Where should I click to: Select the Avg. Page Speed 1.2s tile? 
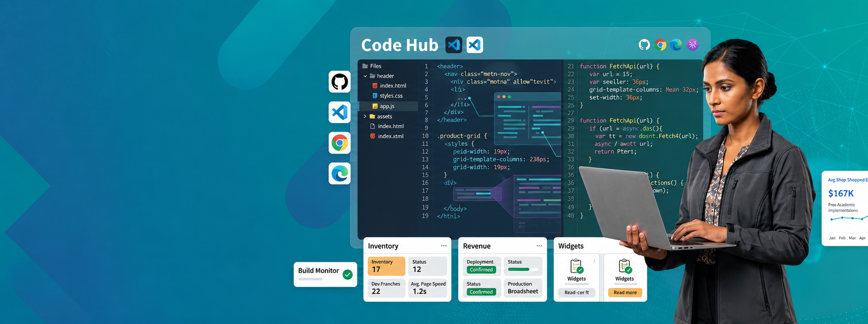[427, 288]
